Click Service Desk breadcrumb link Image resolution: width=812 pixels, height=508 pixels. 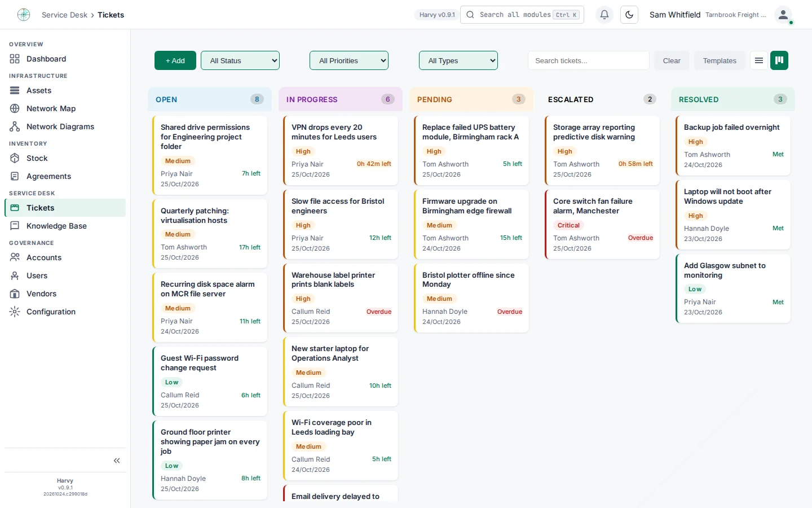click(64, 15)
